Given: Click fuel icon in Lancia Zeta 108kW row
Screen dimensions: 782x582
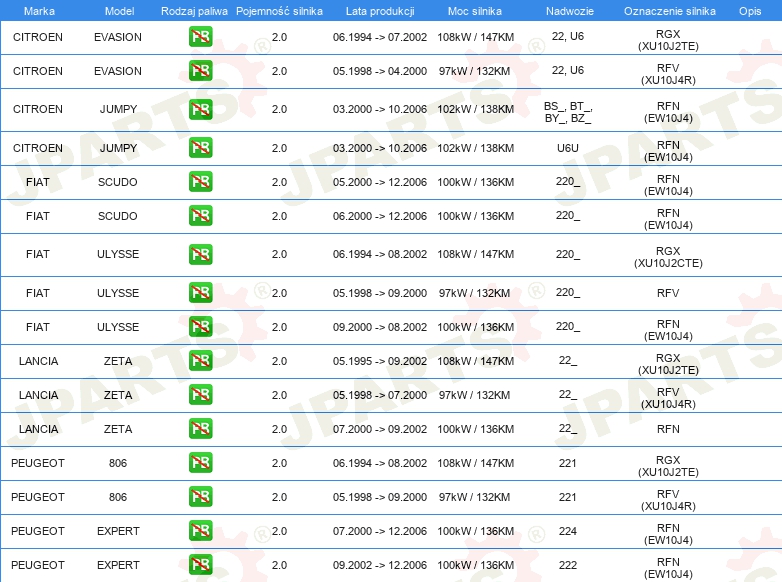Looking at the screenshot, I should point(200,361).
